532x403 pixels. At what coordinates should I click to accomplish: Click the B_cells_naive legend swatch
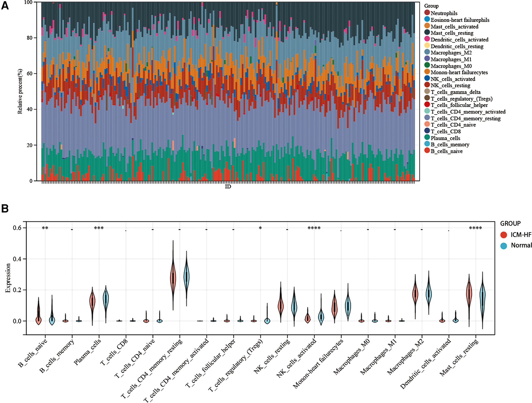tap(427, 151)
